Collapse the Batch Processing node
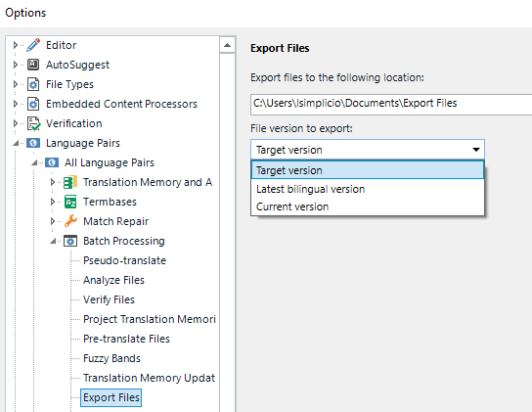Image resolution: width=532 pixels, height=412 pixels. (53, 241)
